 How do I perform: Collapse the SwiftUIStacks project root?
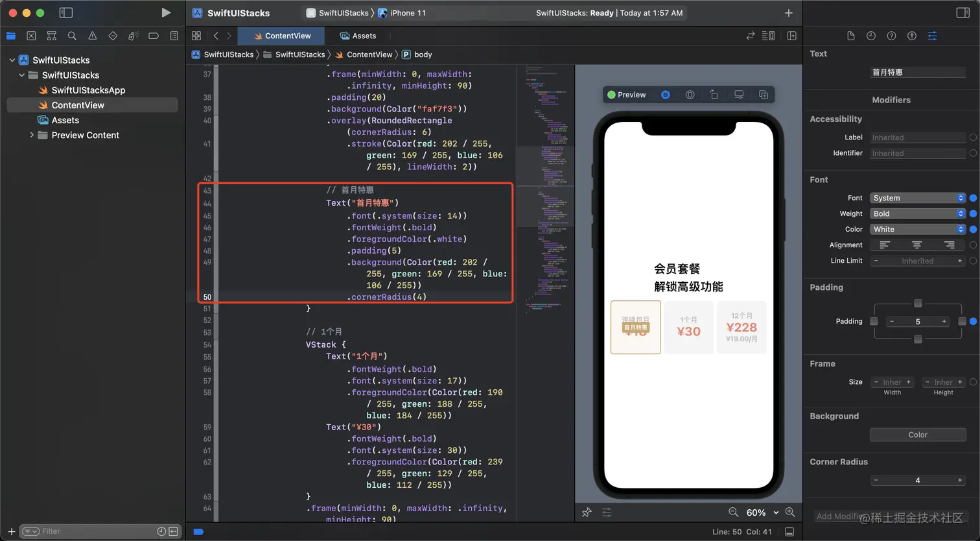(x=12, y=60)
